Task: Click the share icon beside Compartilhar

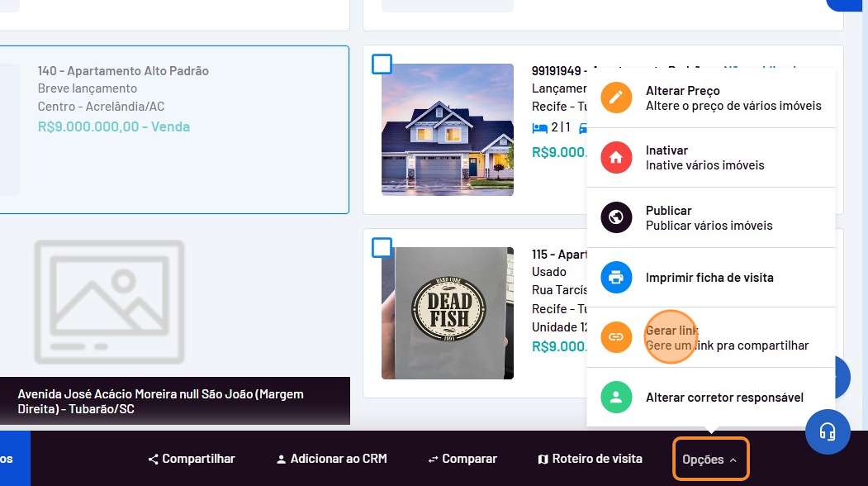Action: (153, 459)
